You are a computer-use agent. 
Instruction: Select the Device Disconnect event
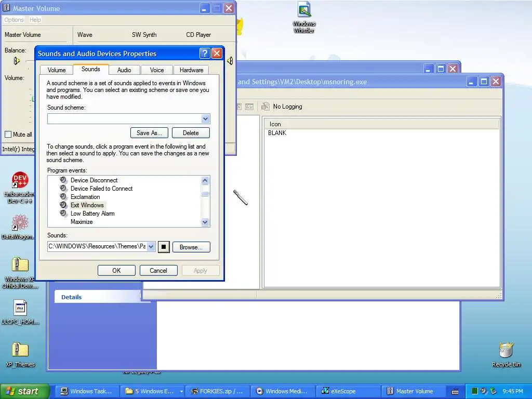pyautogui.click(x=94, y=180)
